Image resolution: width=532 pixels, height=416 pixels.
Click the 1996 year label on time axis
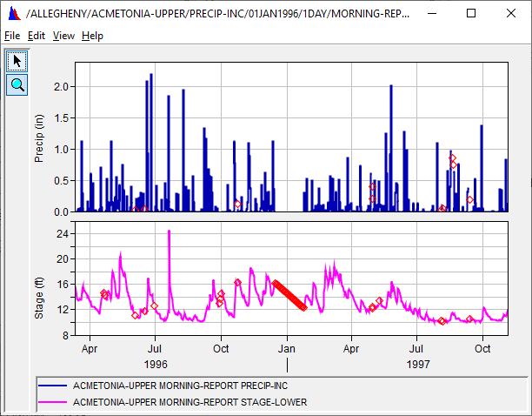click(x=156, y=365)
